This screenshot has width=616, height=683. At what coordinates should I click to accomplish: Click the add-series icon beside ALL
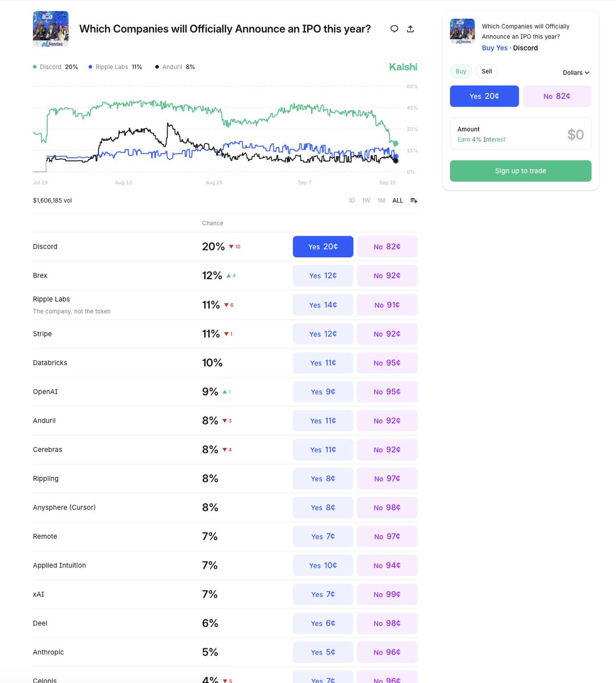[x=414, y=200]
